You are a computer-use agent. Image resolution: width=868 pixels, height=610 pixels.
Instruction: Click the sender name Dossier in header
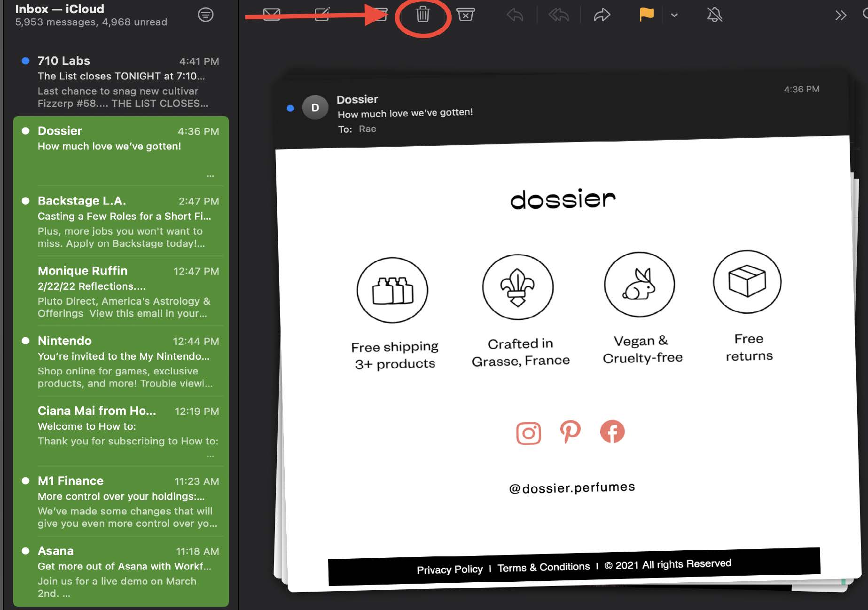click(357, 99)
